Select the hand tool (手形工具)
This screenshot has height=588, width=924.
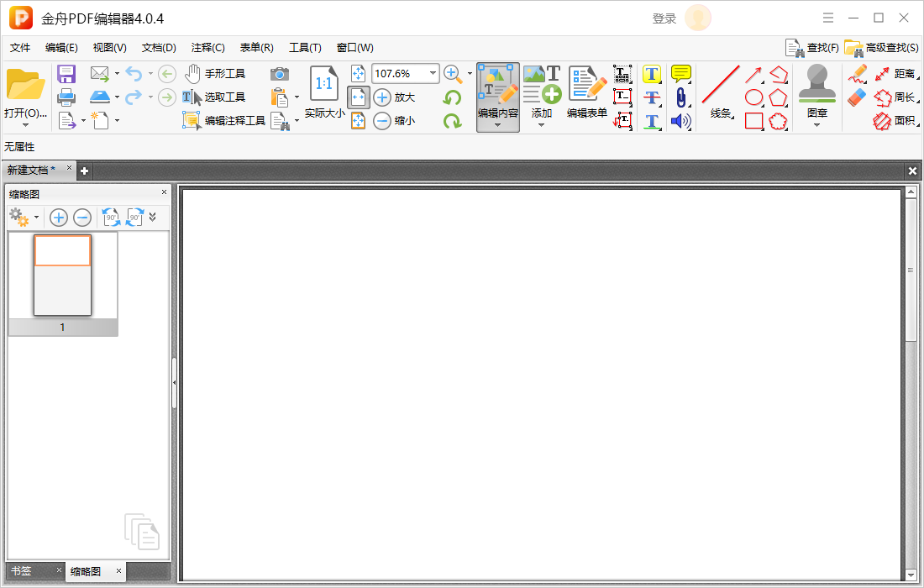(215, 74)
